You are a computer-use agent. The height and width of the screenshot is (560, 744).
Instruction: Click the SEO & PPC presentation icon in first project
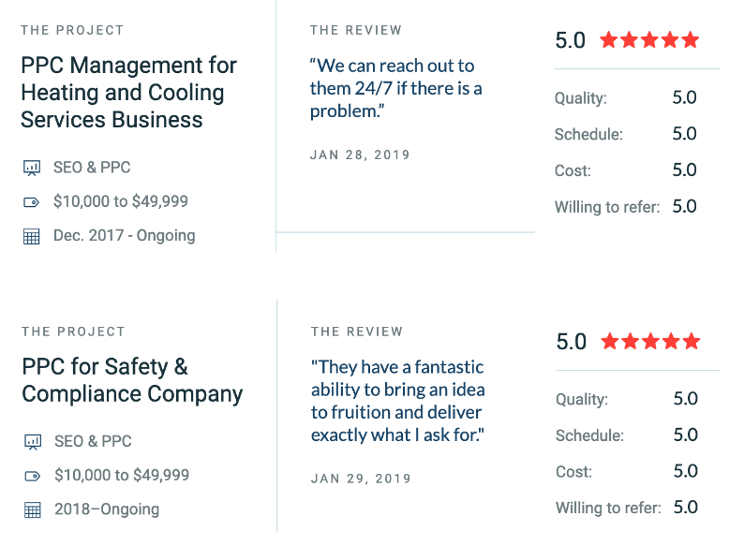point(32,169)
